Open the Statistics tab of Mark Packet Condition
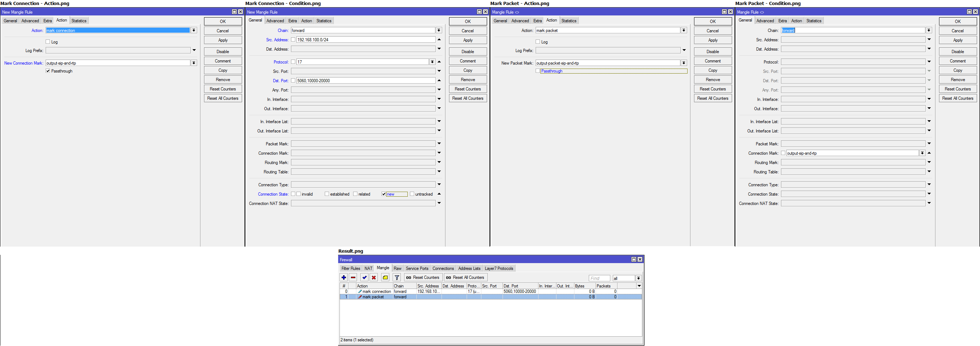 click(813, 20)
